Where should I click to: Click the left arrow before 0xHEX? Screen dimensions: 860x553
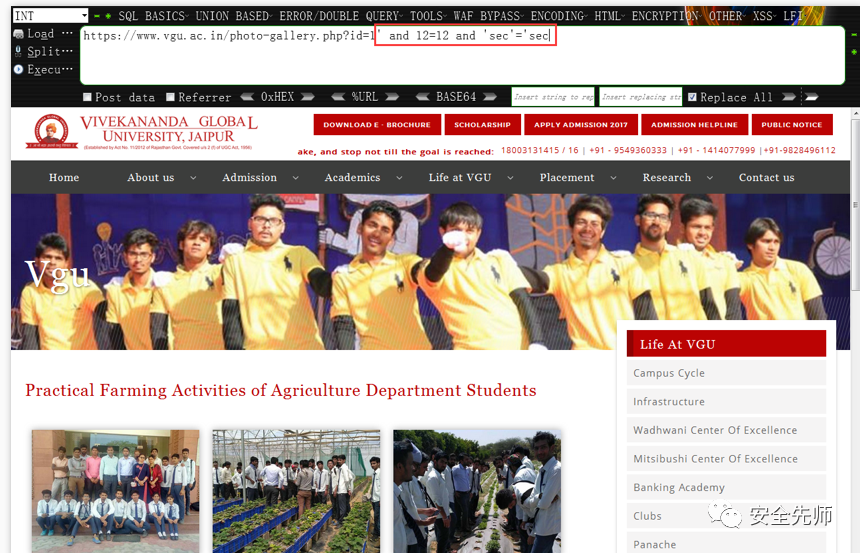[x=247, y=97]
